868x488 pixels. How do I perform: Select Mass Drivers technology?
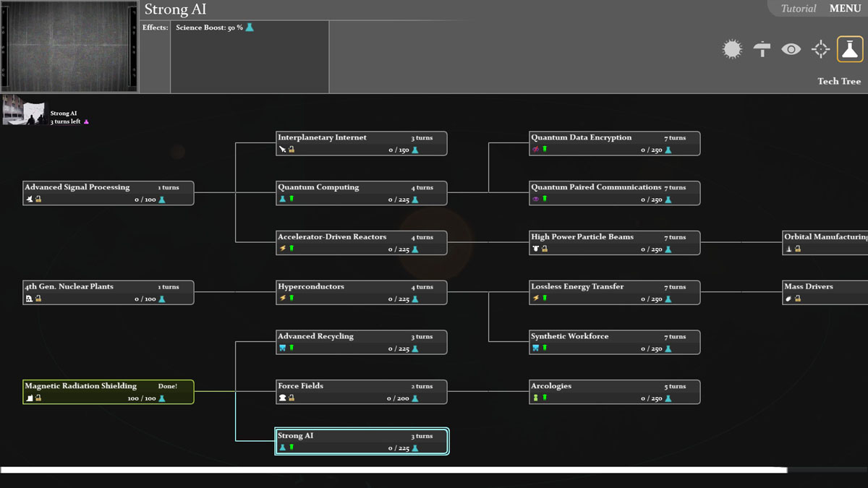pyautogui.click(x=825, y=292)
